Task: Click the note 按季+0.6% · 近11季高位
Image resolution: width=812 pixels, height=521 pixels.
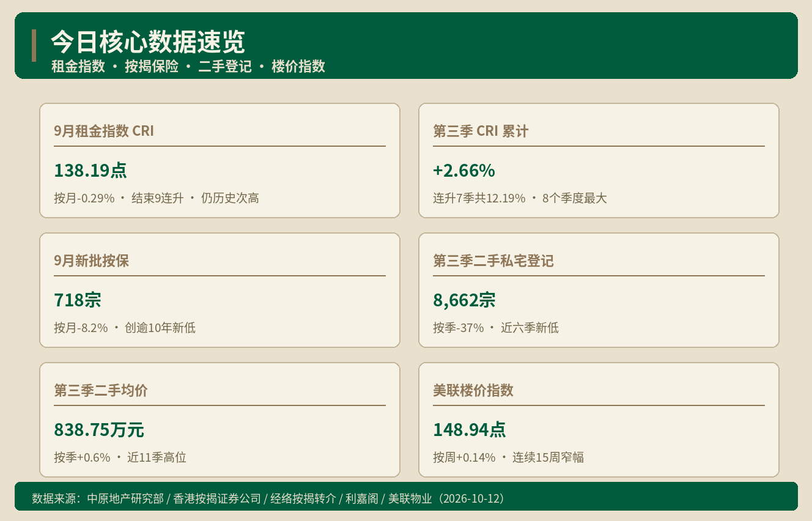Action: 120,457
